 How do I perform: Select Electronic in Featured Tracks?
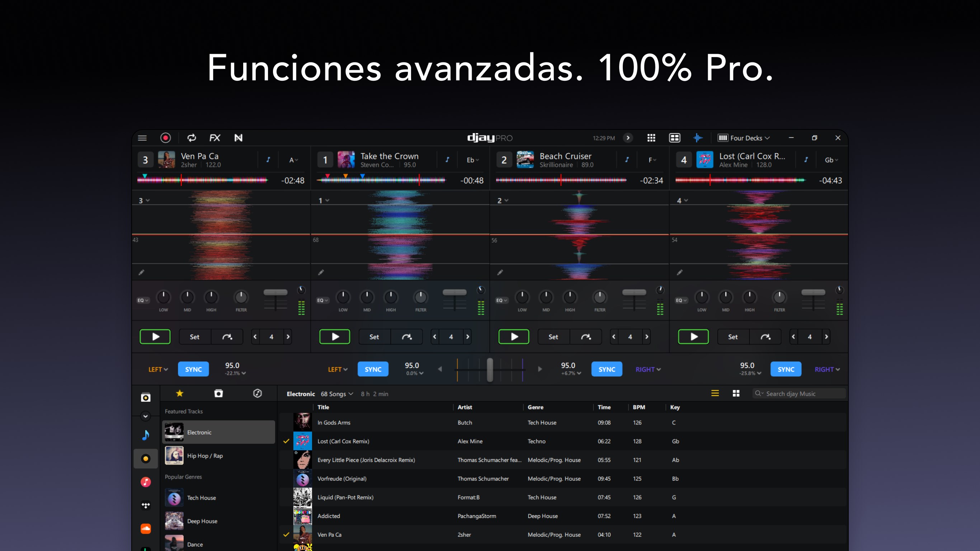(219, 432)
